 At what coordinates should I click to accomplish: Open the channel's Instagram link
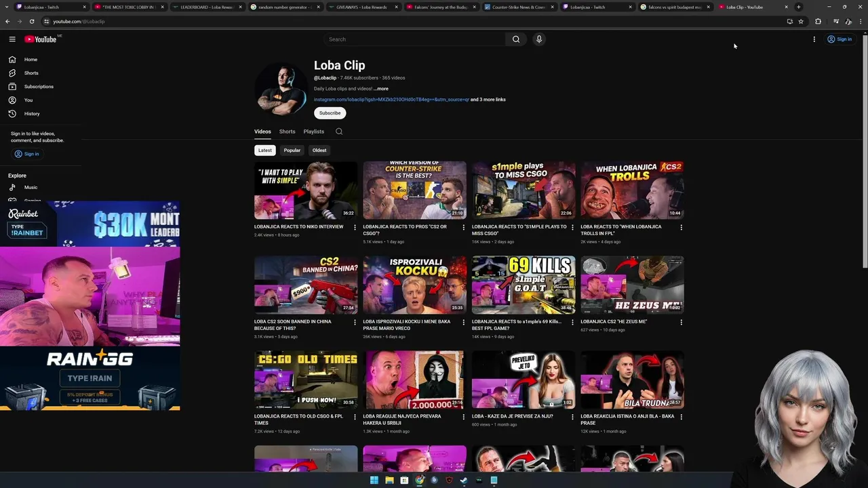click(391, 100)
